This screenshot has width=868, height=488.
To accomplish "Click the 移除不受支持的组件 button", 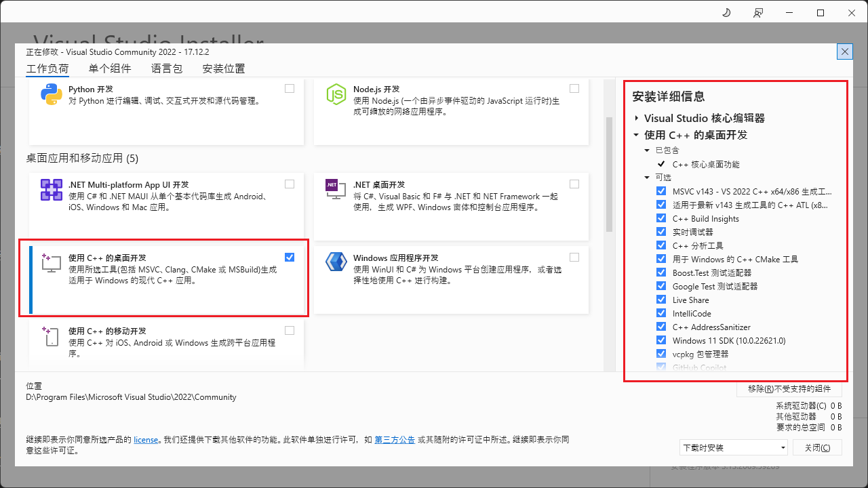I will (789, 389).
